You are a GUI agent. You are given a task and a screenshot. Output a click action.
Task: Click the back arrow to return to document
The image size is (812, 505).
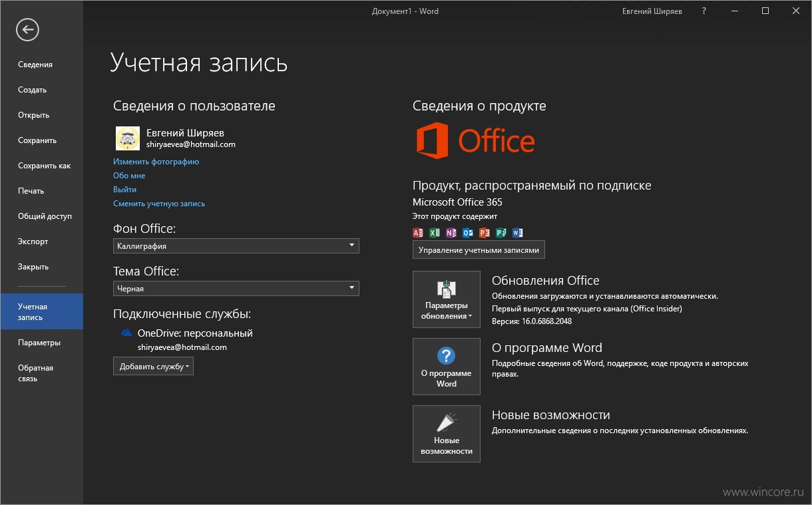click(28, 29)
